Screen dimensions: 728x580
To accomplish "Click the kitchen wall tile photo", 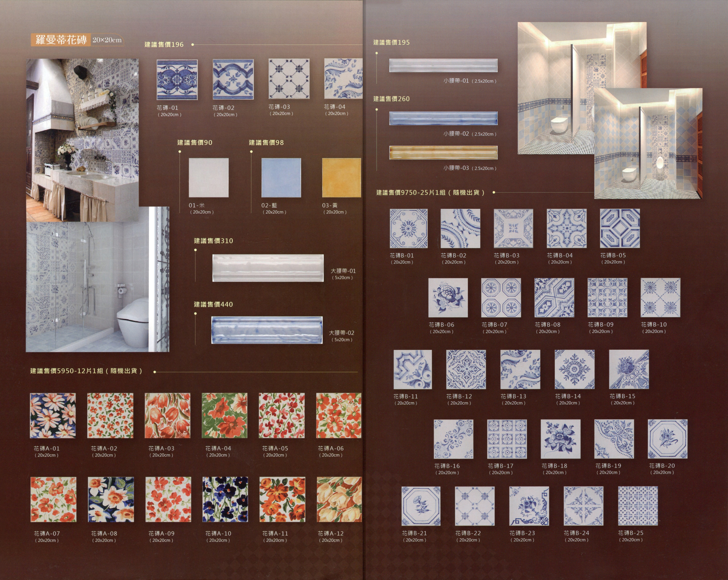I will pos(82,135).
